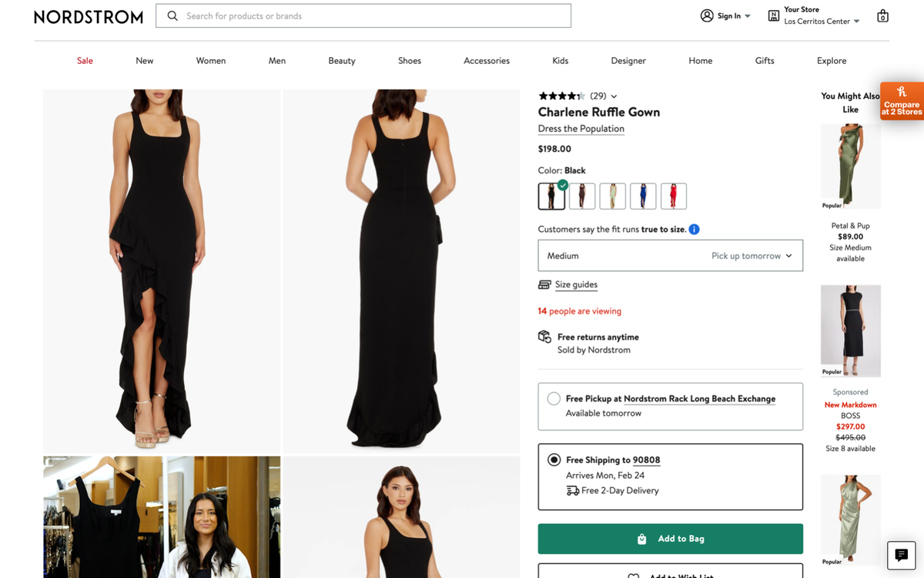The image size is (924, 578).
Task: Open the Shoes menu
Action: point(410,61)
